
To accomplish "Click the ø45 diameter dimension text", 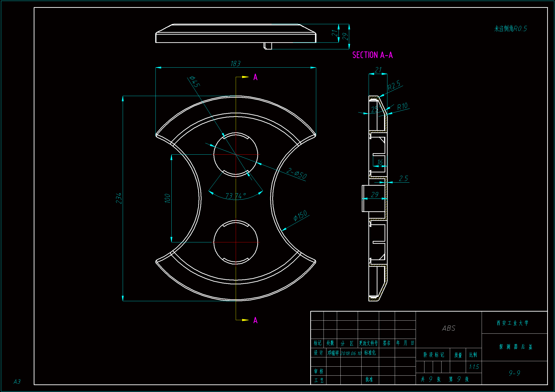I will pos(195,81).
